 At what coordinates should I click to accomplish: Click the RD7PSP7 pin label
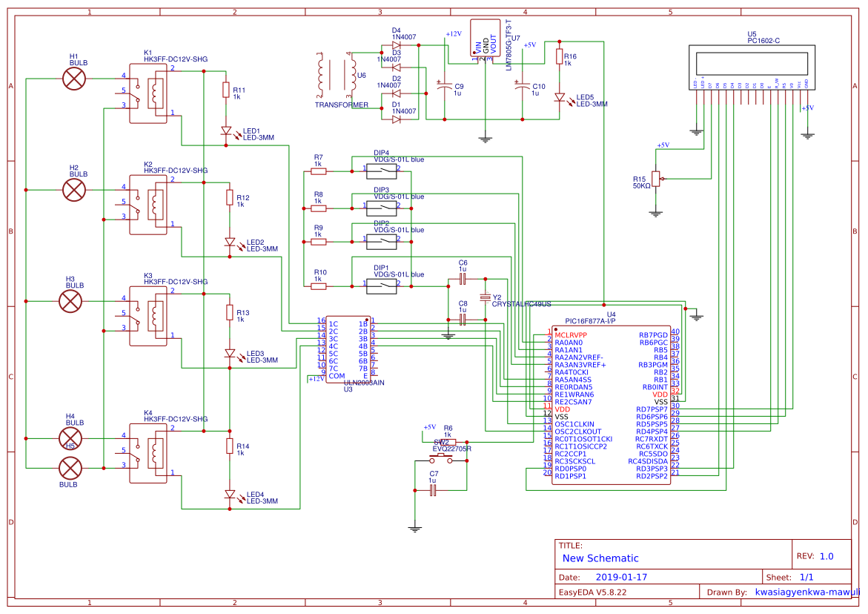click(x=652, y=409)
